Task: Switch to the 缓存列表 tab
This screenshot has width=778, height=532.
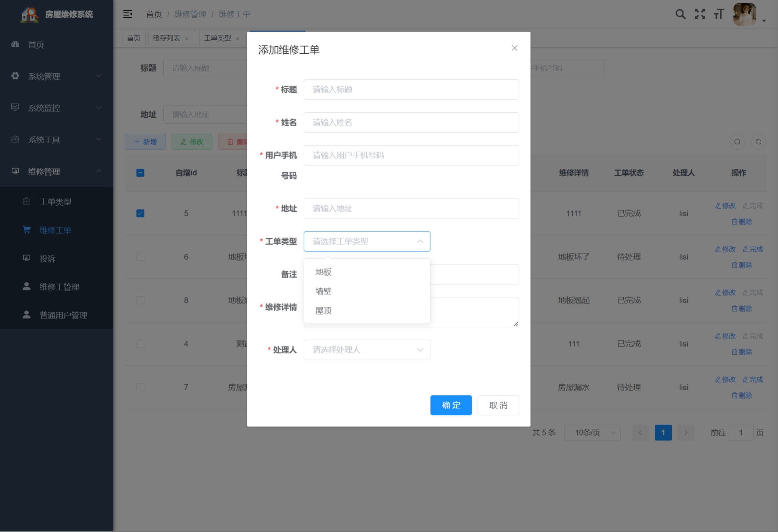Action: tap(167, 38)
